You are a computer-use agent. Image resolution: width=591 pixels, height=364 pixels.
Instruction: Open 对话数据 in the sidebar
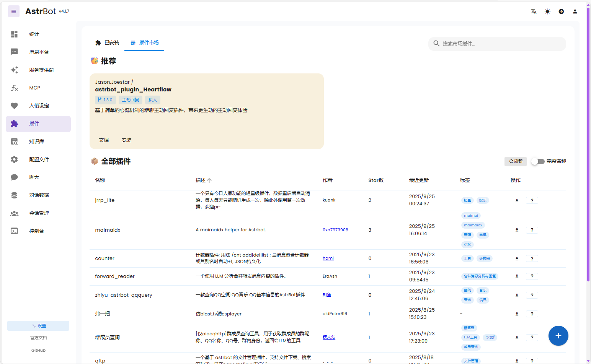pos(38,195)
